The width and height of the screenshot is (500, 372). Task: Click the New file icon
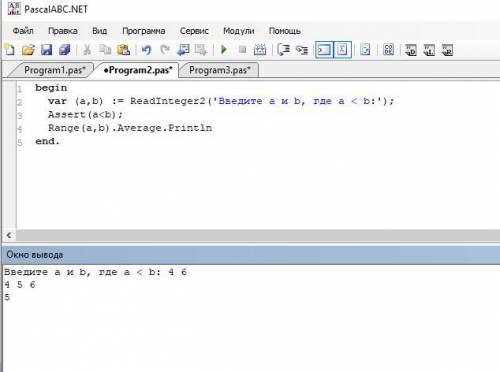coord(10,50)
